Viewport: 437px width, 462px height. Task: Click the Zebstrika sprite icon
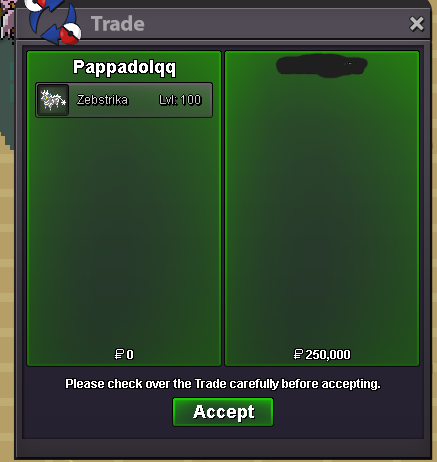coord(53,100)
